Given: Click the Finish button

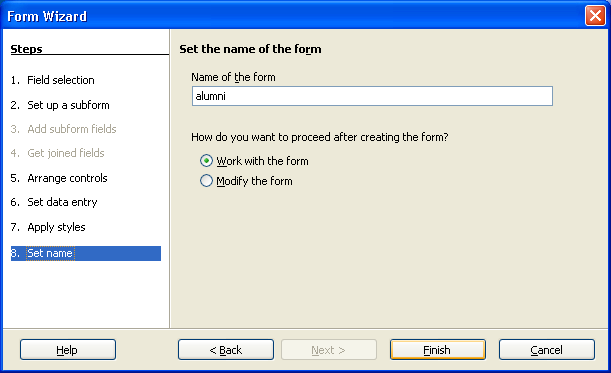Looking at the screenshot, I should 438,350.
